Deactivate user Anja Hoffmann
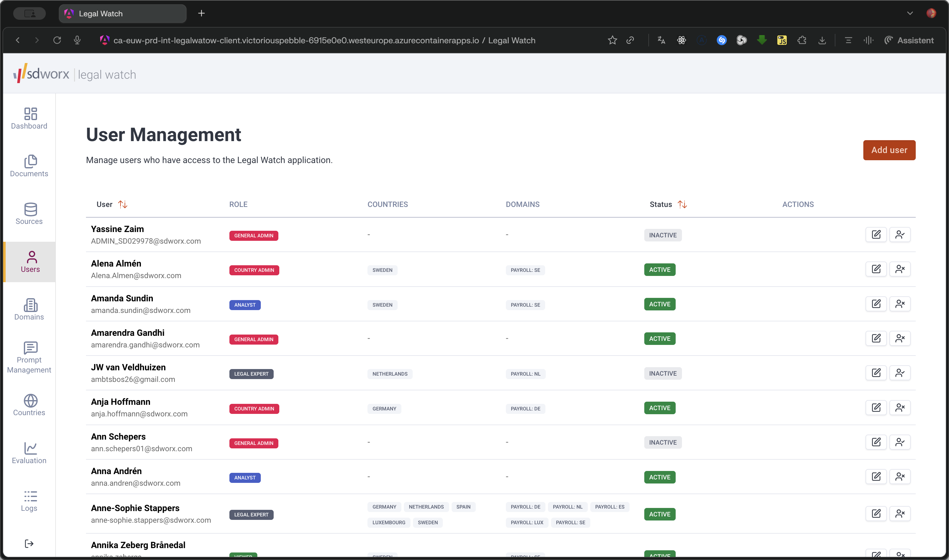The height and width of the screenshot is (560, 949). 900,408
